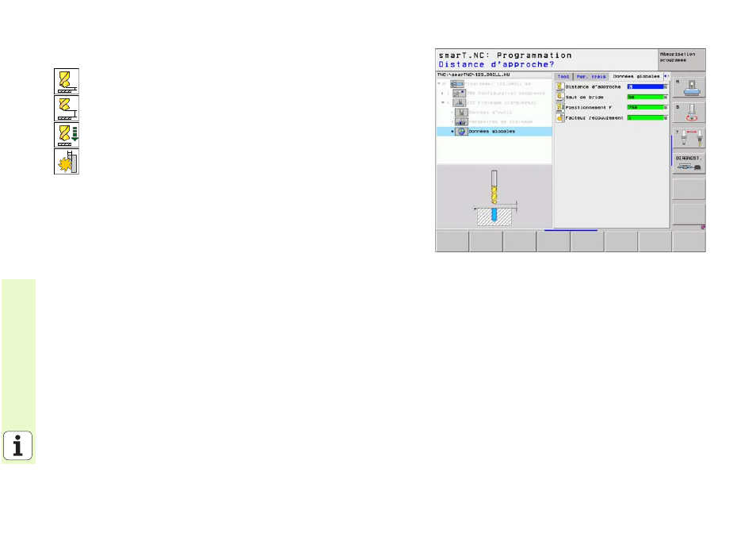This screenshot has height=533, width=756.
Task: Click the global marker on Positionnement F field
Action: pos(666,107)
